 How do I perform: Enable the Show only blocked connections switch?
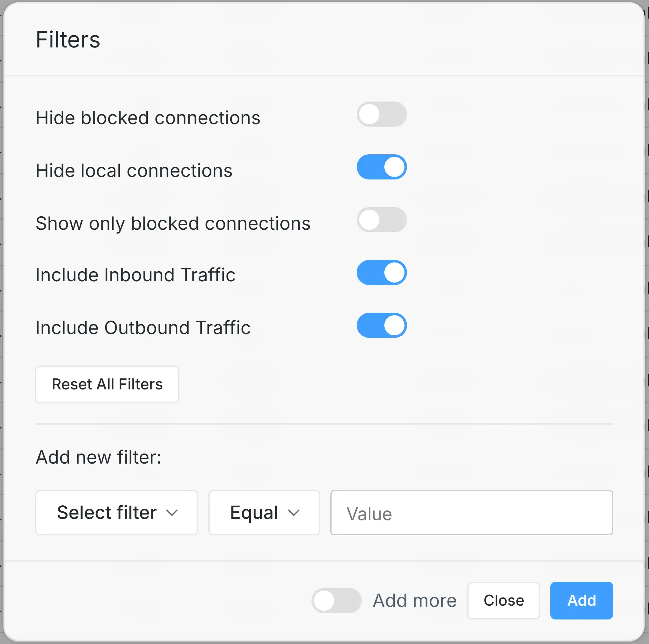(381, 220)
